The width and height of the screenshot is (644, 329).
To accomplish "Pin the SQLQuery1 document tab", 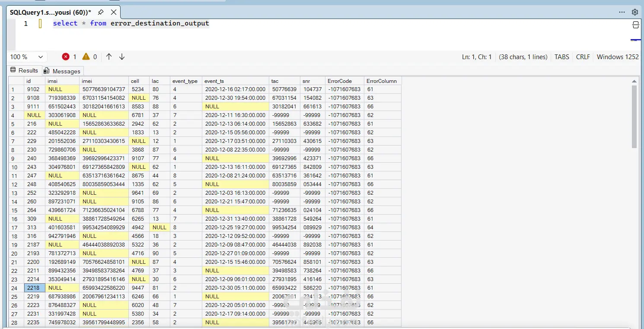I will [101, 12].
